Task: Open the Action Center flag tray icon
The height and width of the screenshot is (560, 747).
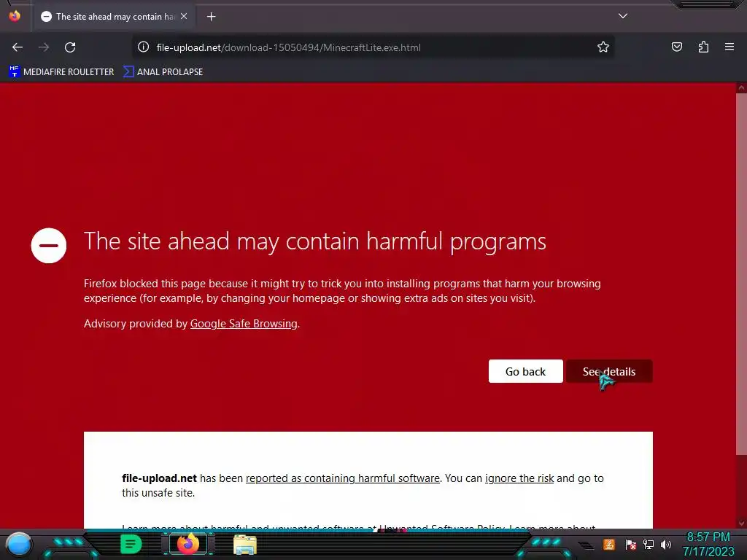Action: [x=631, y=544]
